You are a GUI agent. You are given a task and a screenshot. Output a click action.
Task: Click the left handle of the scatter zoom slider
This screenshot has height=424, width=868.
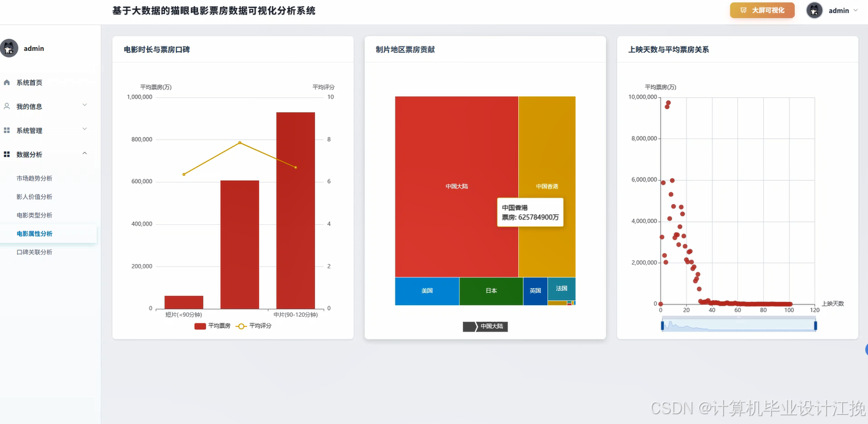coord(663,325)
